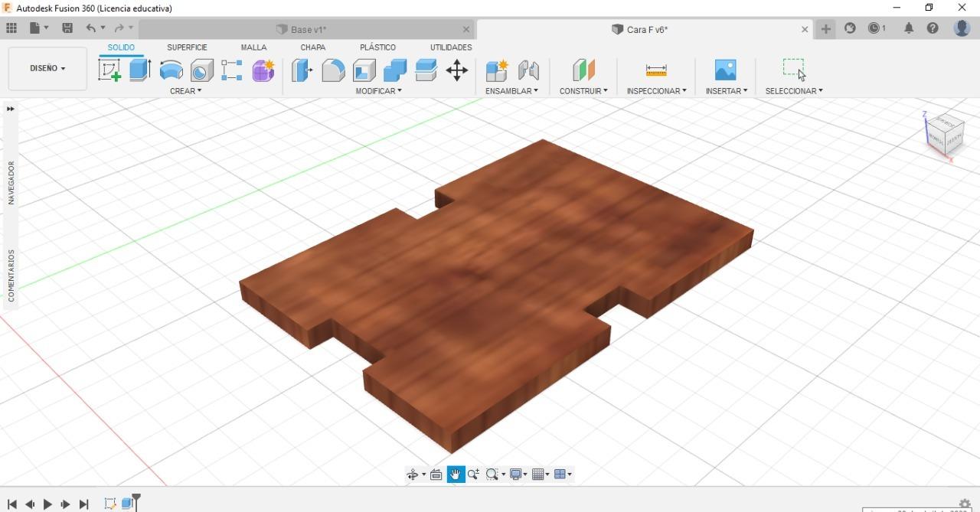This screenshot has width=980, height=512.
Task: Expand the collapsed browser panel arrows
Action: click(10, 109)
